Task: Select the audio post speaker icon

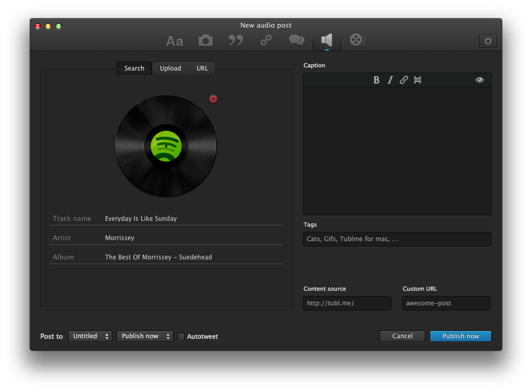Action: 327,40
